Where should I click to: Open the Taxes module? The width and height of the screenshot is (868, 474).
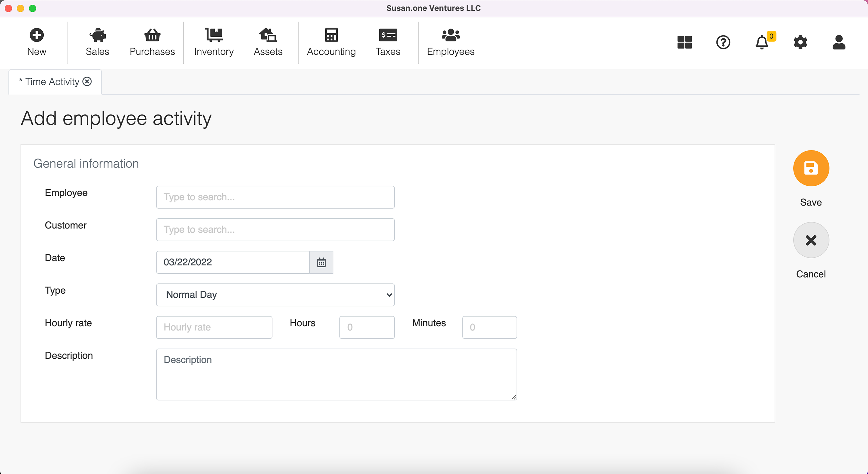(388, 35)
